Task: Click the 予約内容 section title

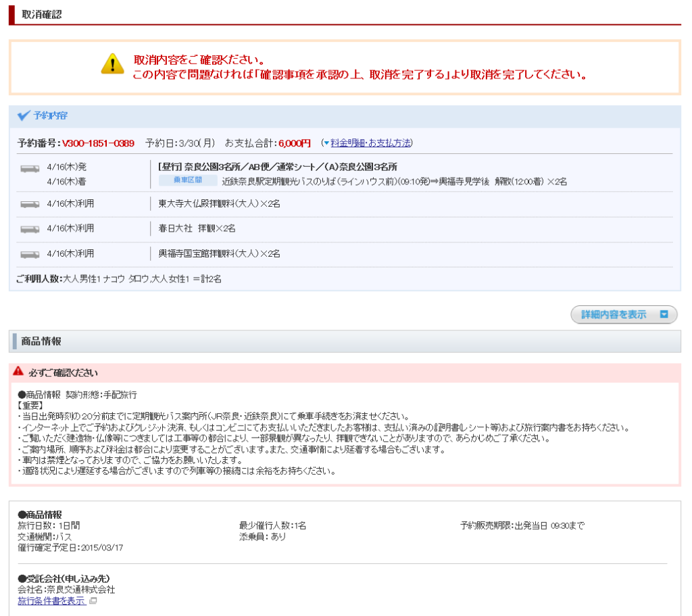Action: click(x=50, y=115)
